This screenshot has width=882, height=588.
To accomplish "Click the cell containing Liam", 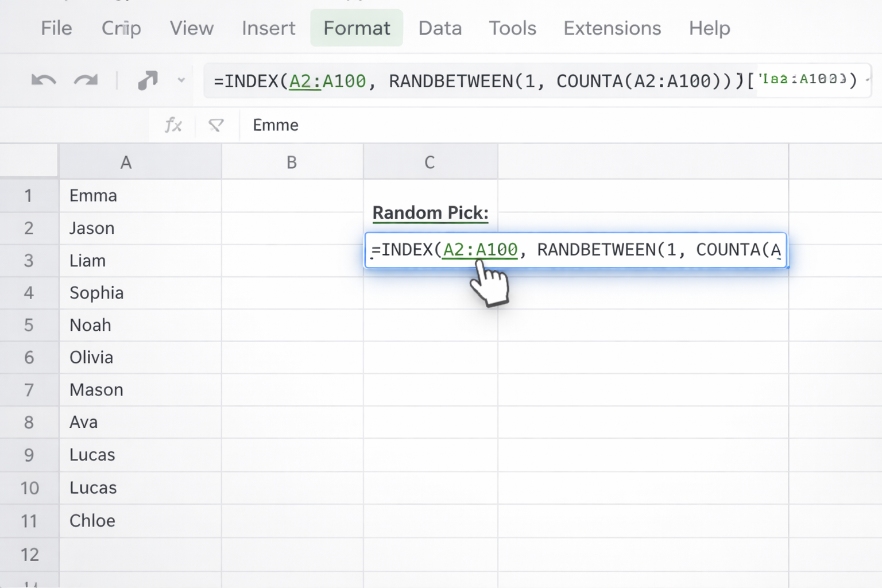I will coord(140,261).
